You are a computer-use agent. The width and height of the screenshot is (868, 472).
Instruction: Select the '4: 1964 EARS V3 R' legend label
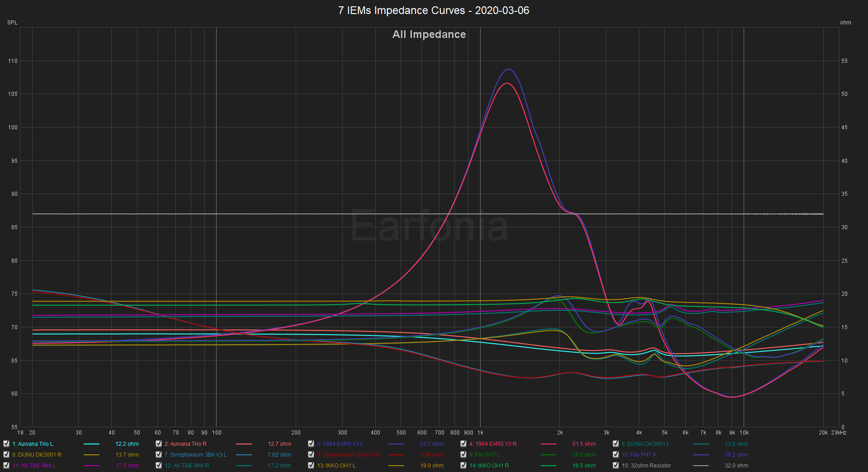[493, 444]
